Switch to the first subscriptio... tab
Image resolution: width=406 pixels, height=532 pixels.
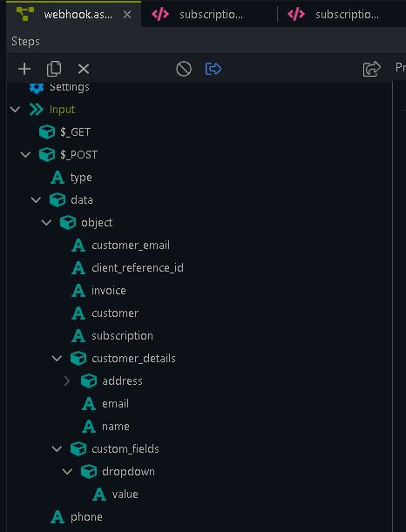(211, 15)
